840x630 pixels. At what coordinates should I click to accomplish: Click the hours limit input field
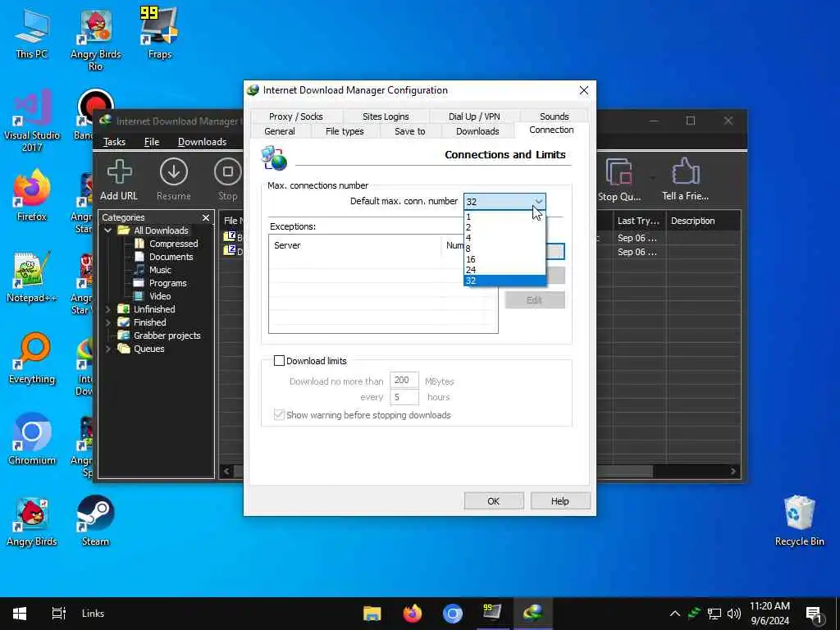tap(404, 397)
